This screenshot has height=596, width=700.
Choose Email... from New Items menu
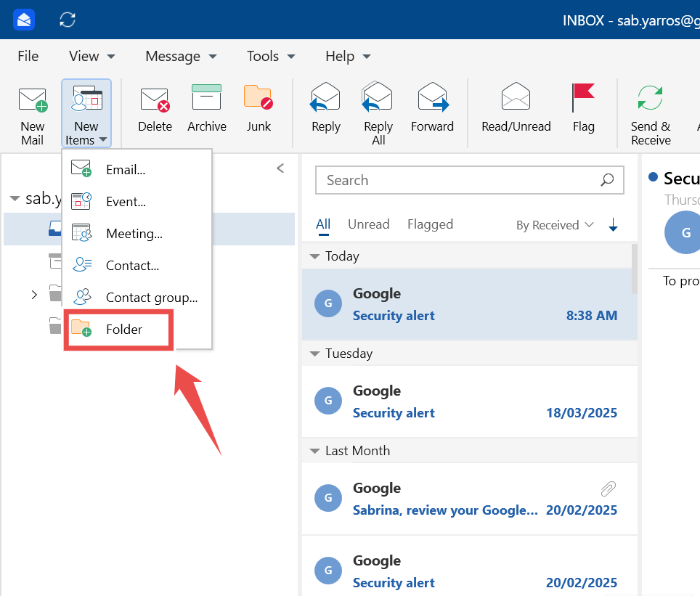coord(137,170)
